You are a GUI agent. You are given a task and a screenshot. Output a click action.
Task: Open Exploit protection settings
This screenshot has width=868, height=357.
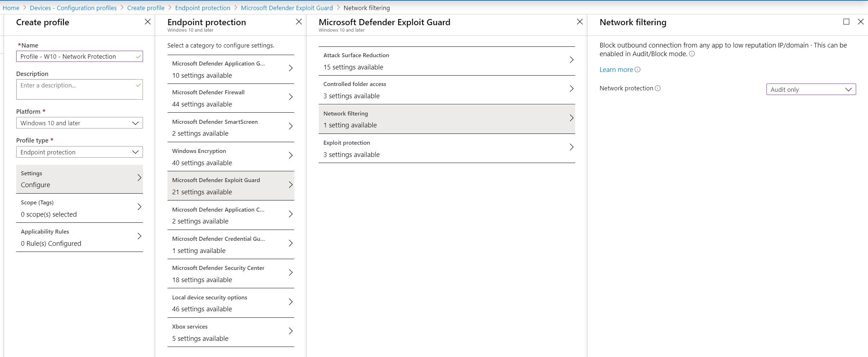click(447, 149)
